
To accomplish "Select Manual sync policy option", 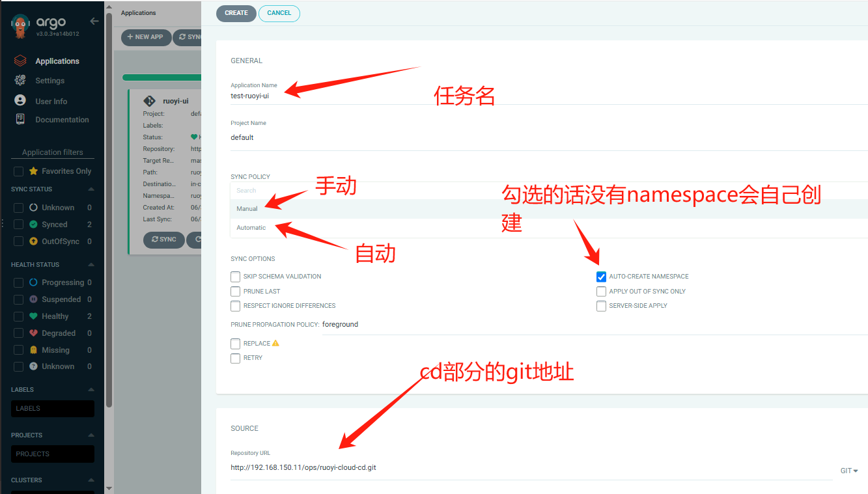I will (549, 209).
